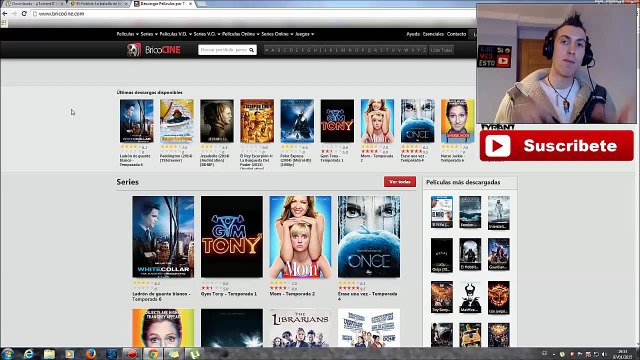Screen dimensions: 640x360
Task: Open the Guardians of the Galaxy poster
Action: point(498,255)
